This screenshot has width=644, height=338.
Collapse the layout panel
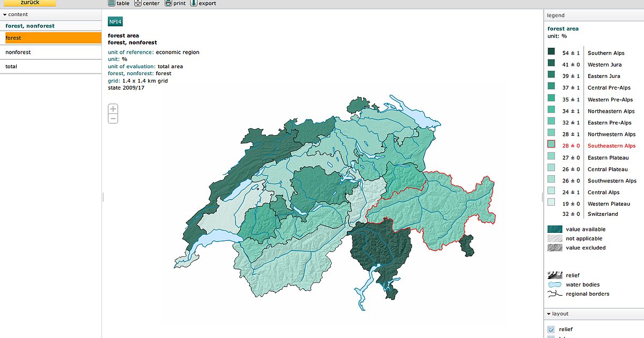coord(548,313)
